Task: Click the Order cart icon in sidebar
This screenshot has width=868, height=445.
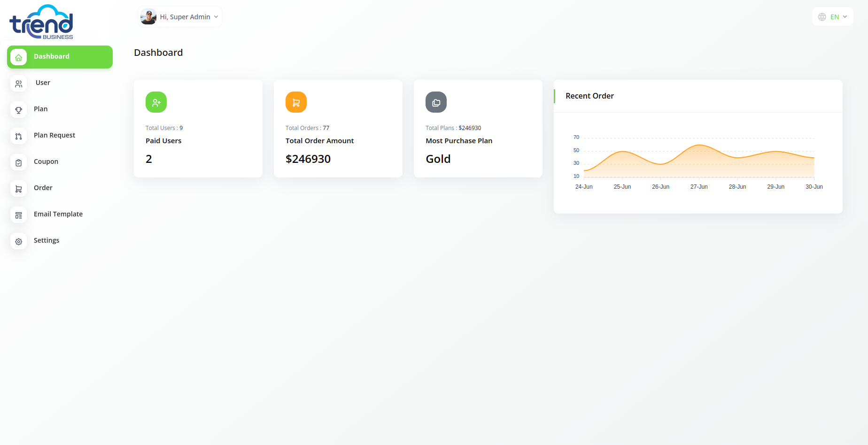Action: point(18,189)
